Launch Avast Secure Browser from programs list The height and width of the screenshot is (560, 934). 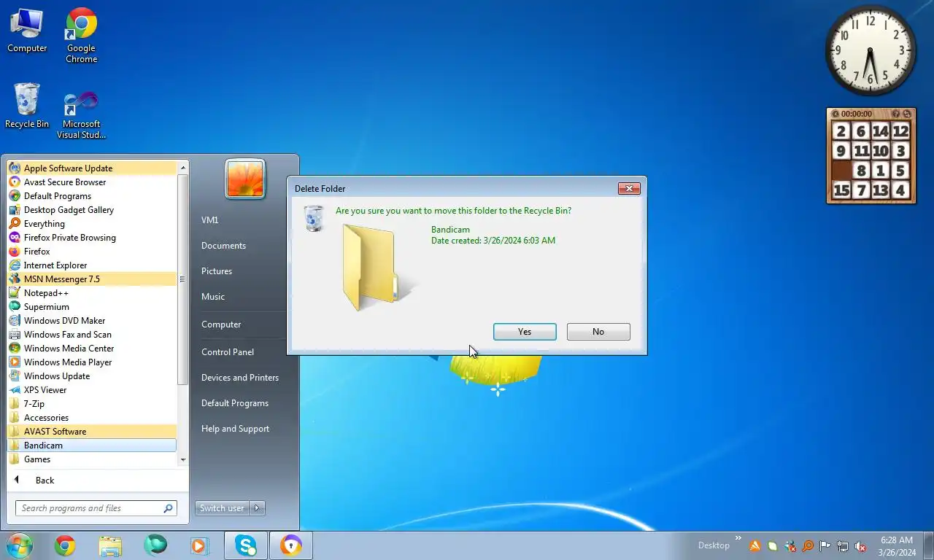pyautogui.click(x=92, y=182)
